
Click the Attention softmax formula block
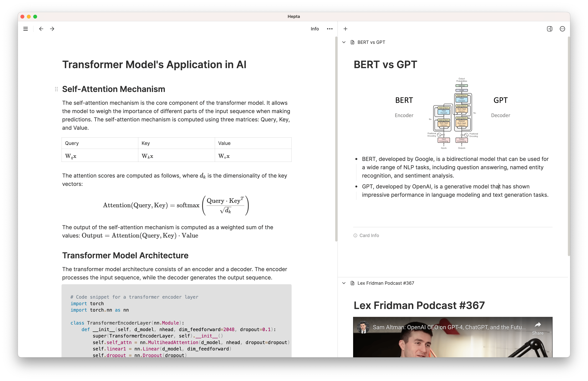176,205
